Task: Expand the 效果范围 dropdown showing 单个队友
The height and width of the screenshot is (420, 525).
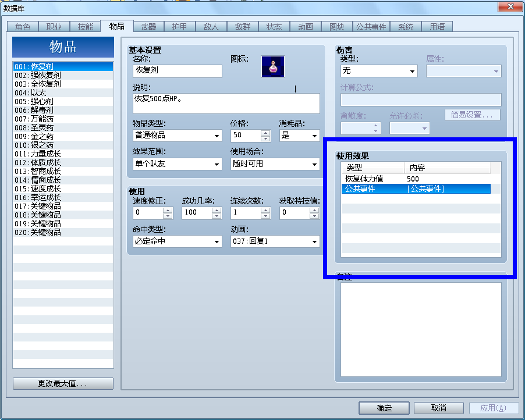Action: [x=177, y=164]
